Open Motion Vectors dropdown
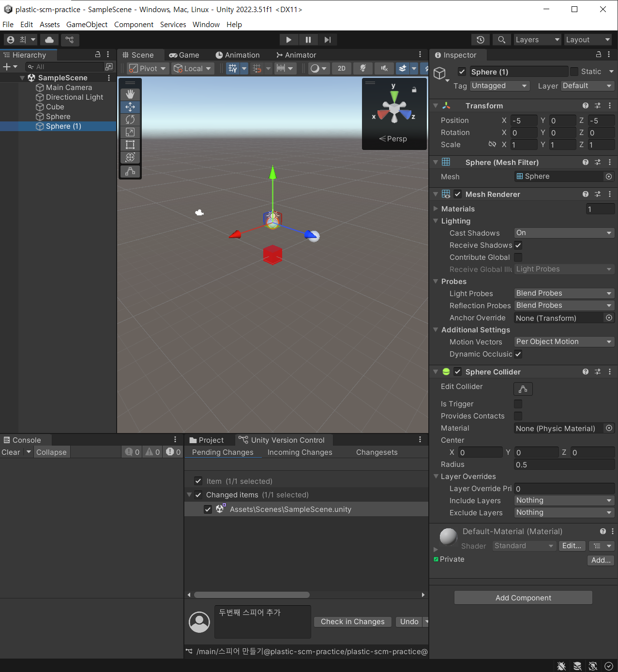 point(564,342)
